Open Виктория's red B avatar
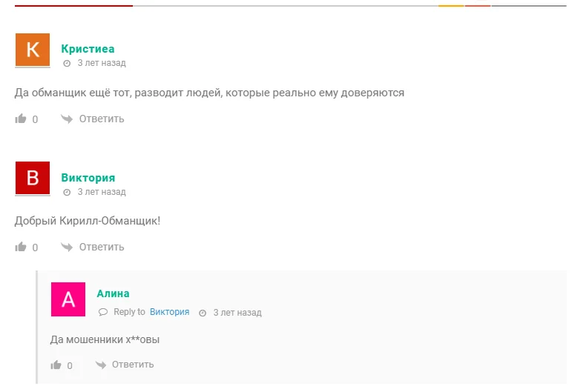The image size is (575, 392). point(33,178)
